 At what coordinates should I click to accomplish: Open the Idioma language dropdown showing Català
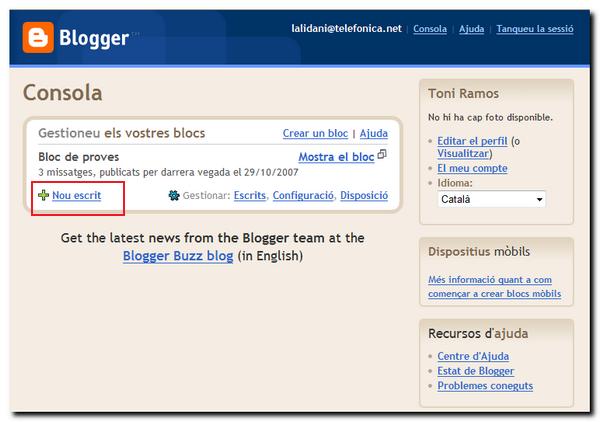pos(492,199)
